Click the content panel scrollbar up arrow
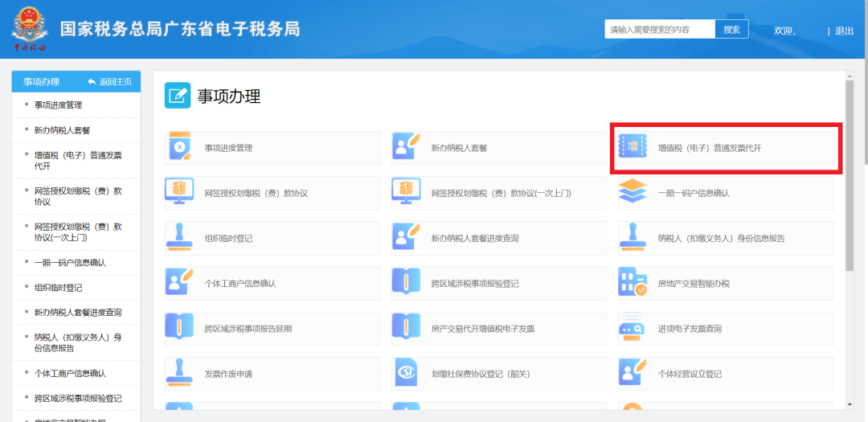Viewport: 868px width, 422px height. pyautogui.click(x=850, y=76)
